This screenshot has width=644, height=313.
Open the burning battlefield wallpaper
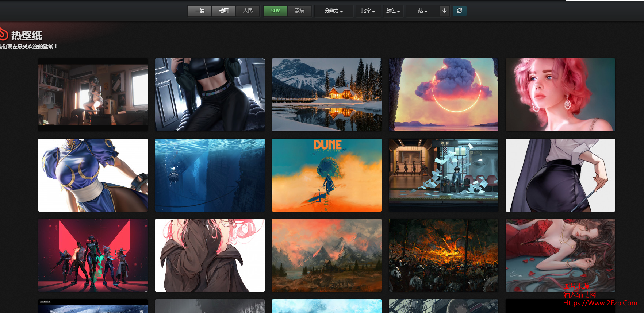pyautogui.click(x=443, y=255)
